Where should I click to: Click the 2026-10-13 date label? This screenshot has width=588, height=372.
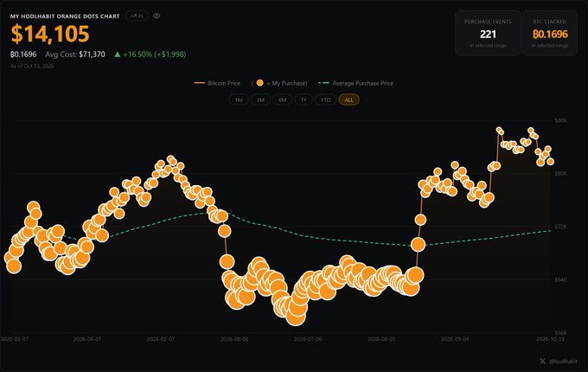click(x=550, y=339)
